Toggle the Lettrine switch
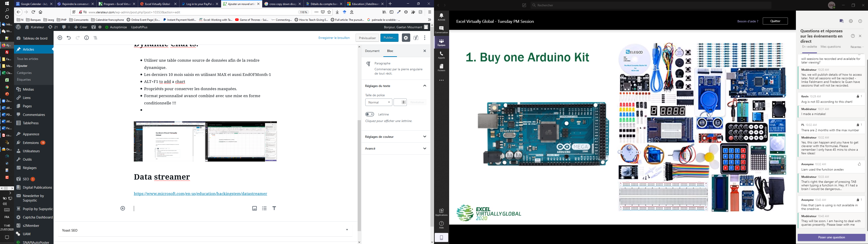 coord(370,114)
